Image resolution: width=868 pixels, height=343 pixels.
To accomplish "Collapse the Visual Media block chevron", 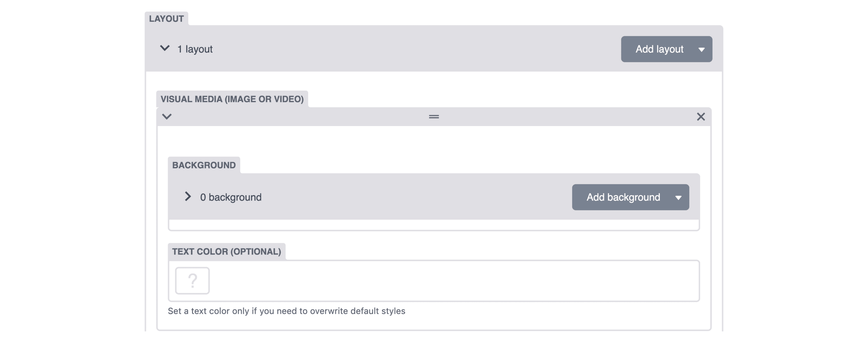I will (x=167, y=117).
